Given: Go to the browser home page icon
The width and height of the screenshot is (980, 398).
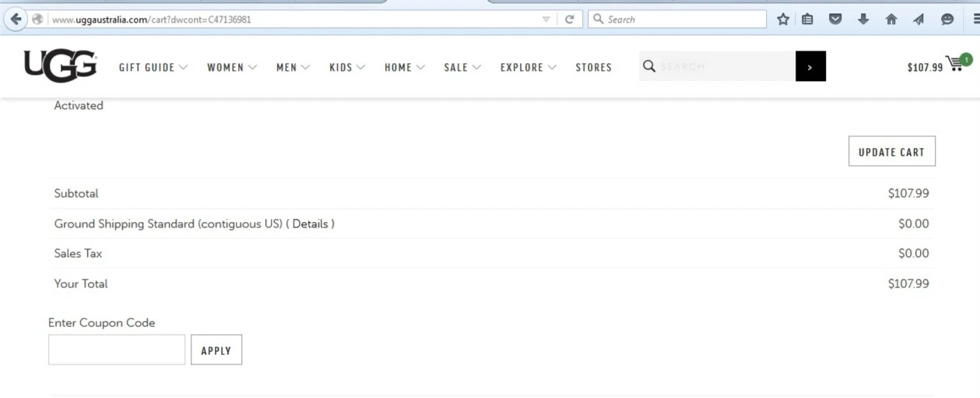Looking at the screenshot, I should [x=891, y=19].
